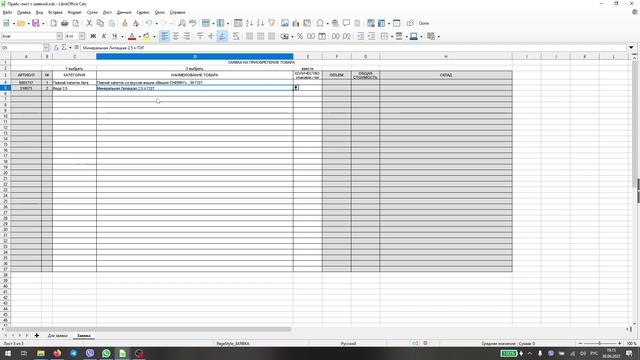Open the Borders dropdown arrow
This screenshot has width=640, height=360.
pos(392,36)
